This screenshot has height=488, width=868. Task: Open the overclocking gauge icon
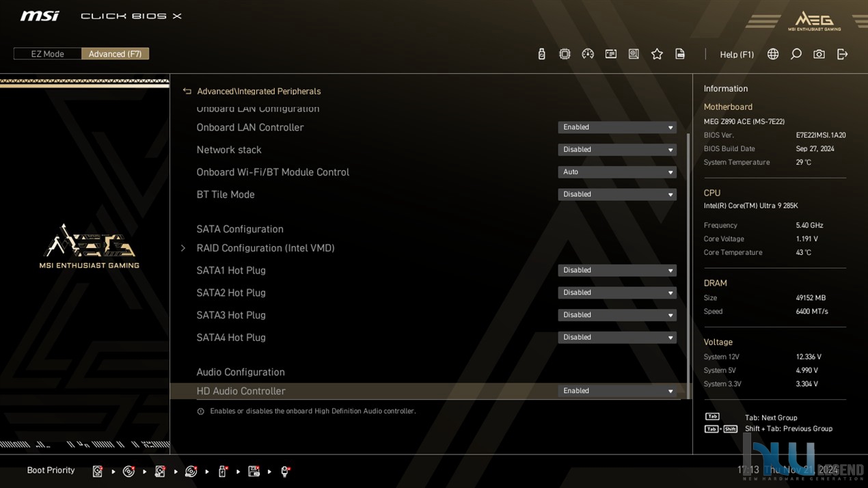pos(588,54)
